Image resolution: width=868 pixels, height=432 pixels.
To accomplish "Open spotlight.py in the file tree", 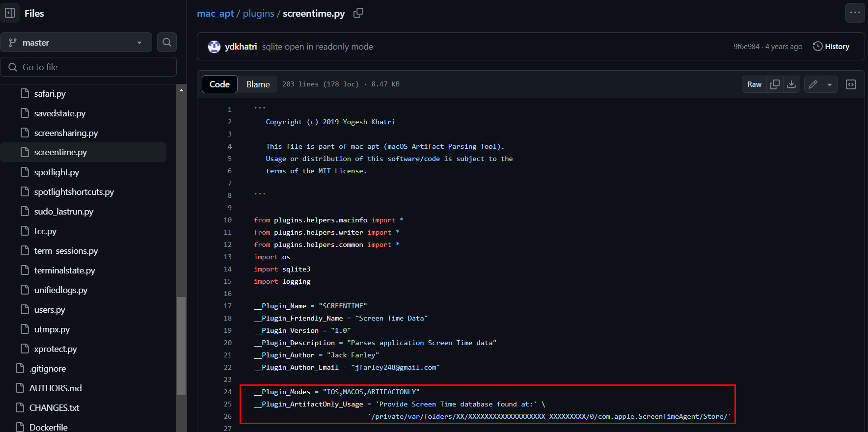I will pyautogui.click(x=56, y=172).
